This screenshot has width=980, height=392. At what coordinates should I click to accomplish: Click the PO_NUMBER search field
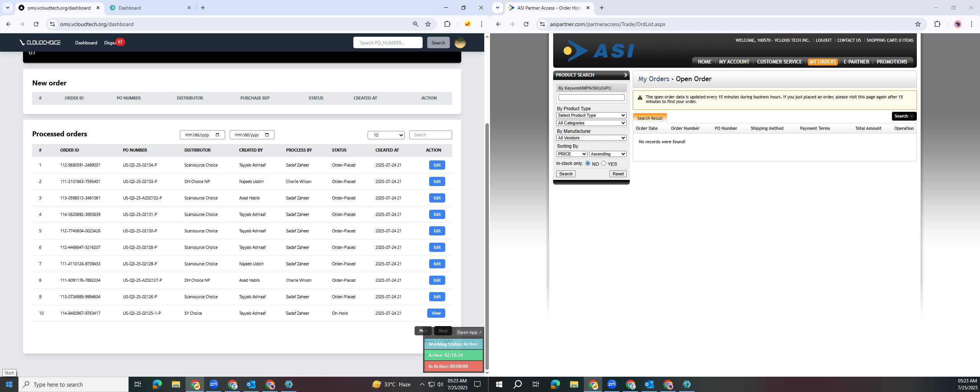click(x=388, y=42)
